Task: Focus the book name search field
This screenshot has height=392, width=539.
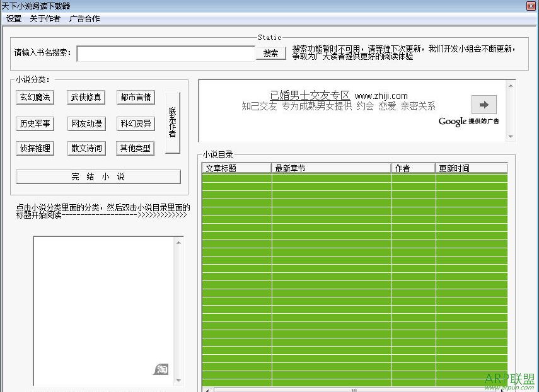Action: [165, 54]
